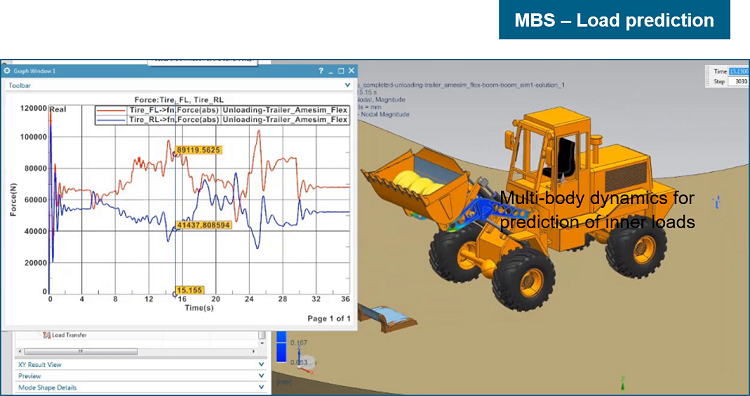This screenshot has height=396, width=750.
Task: Close Graph Window 1
Action: [x=352, y=71]
